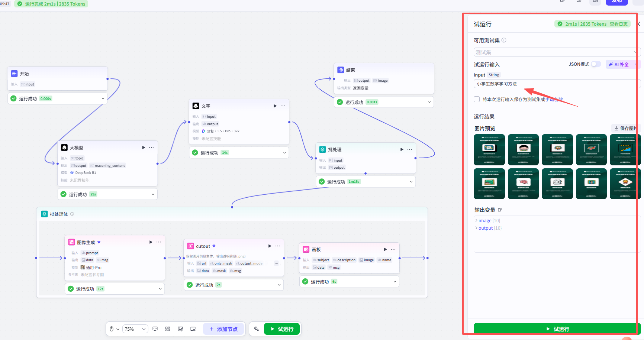
Task: Check the save run input as test set box
Action: (x=477, y=99)
